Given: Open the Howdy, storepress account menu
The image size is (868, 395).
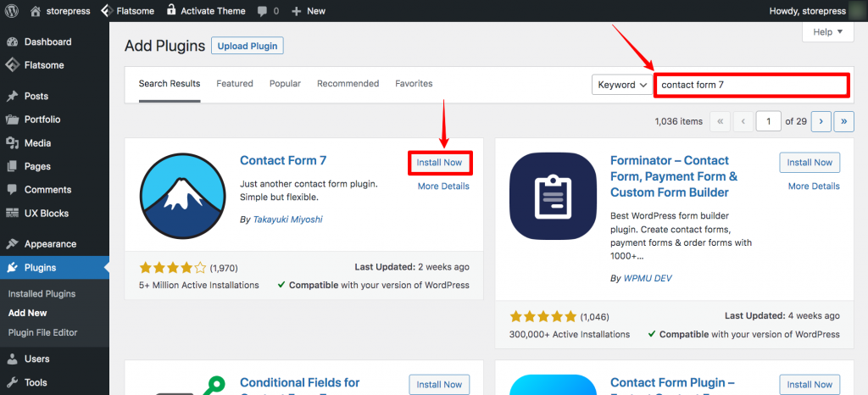Looking at the screenshot, I should 815,11.
